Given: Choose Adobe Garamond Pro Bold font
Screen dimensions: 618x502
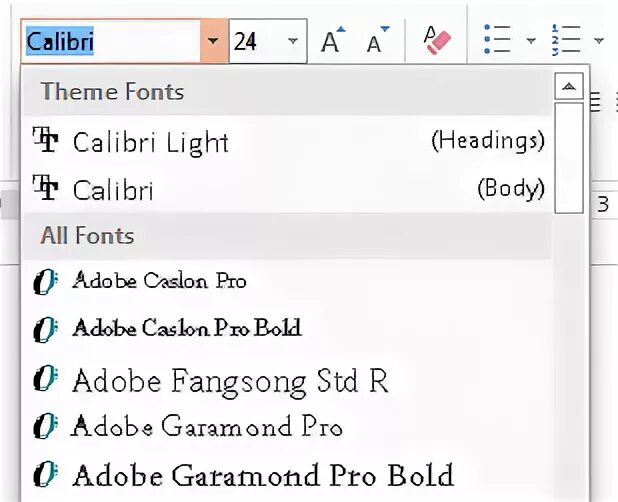Looking at the screenshot, I should tap(287, 474).
